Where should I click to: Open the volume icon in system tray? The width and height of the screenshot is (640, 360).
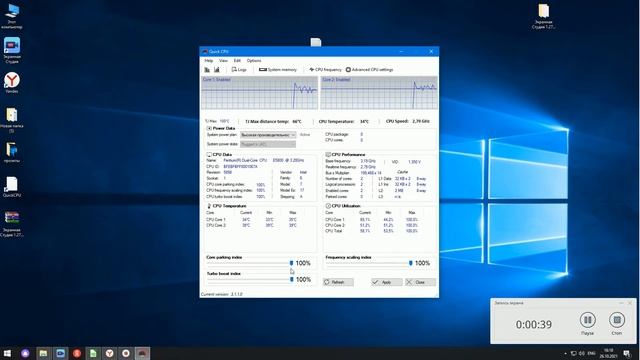pyautogui.click(x=582, y=353)
